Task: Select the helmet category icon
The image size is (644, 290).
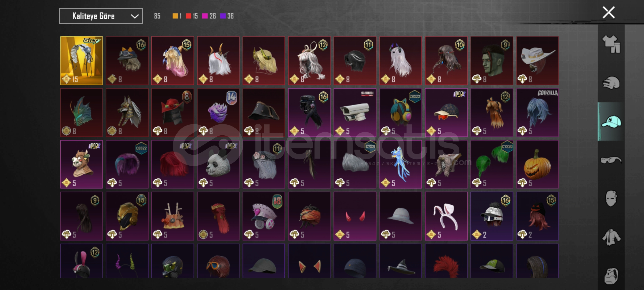Action: (x=611, y=83)
